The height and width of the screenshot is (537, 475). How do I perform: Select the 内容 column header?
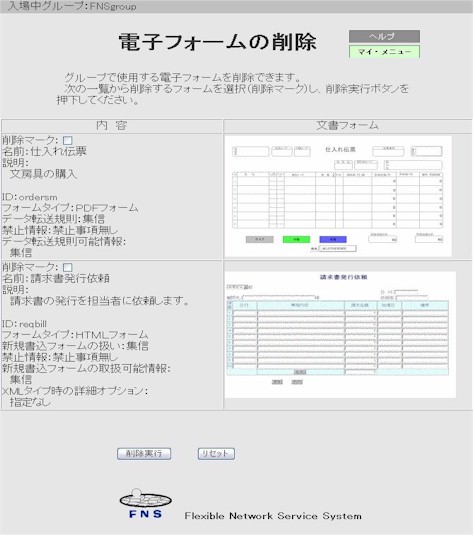[112, 126]
